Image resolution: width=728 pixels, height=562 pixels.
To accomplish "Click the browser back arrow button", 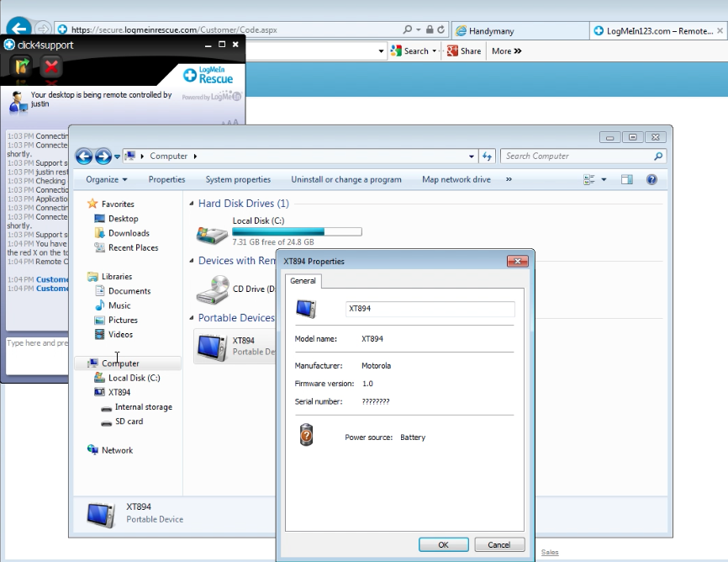I will (x=18, y=29).
